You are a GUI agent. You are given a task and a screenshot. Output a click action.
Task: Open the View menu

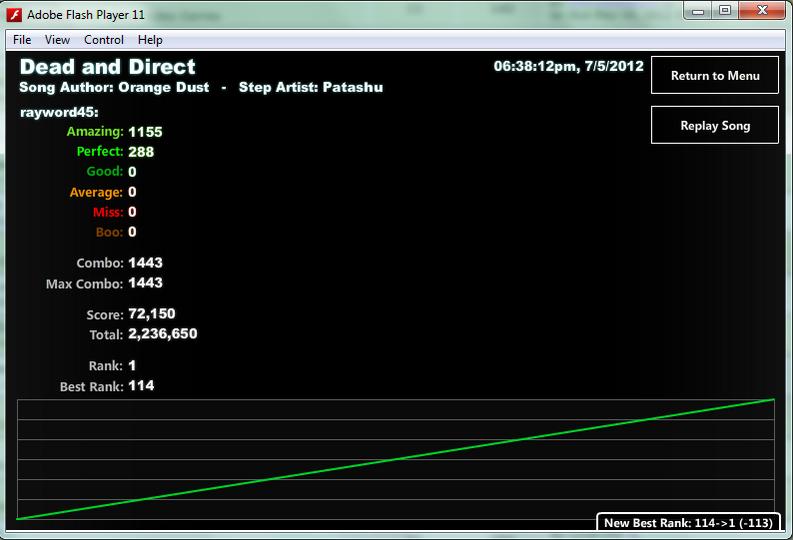(57, 40)
